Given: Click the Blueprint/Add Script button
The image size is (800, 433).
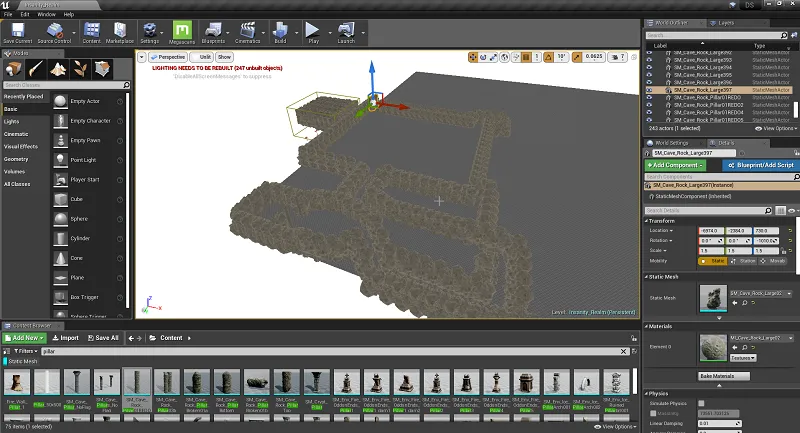Looking at the screenshot, I should pos(761,165).
